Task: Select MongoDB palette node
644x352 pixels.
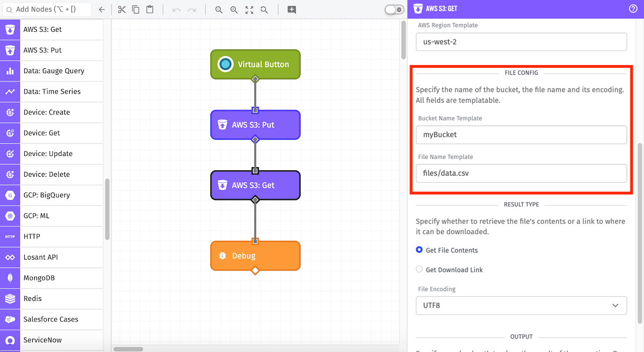Action: [x=52, y=278]
